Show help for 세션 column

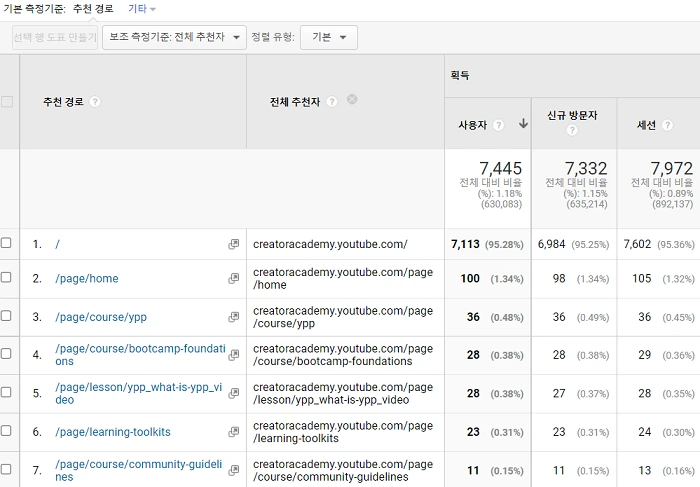pos(667,125)
